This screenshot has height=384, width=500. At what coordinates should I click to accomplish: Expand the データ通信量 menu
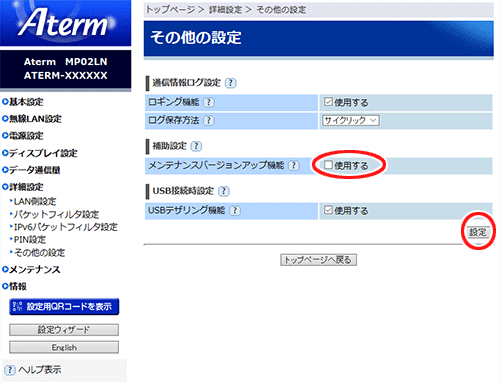[x=31, y=170]
